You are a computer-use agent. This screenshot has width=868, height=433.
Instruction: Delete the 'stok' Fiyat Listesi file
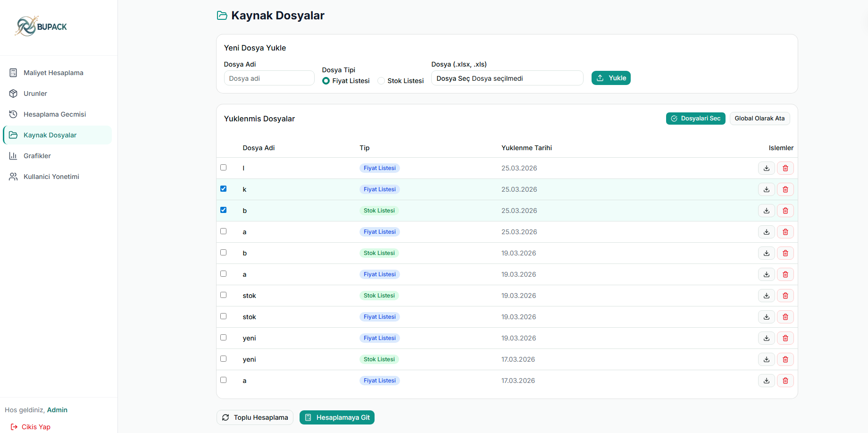coord(785,317)
